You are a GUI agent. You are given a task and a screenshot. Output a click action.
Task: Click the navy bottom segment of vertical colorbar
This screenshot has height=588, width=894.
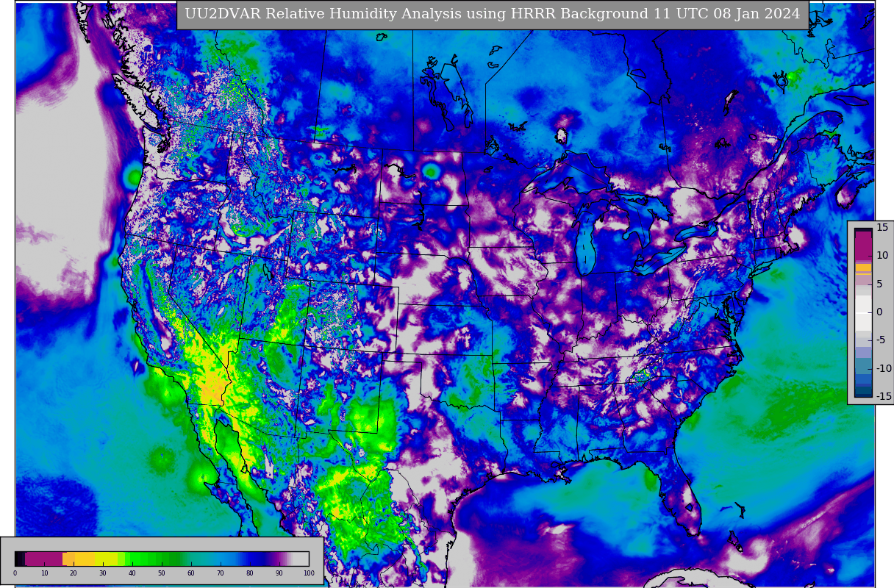[863, 392]
